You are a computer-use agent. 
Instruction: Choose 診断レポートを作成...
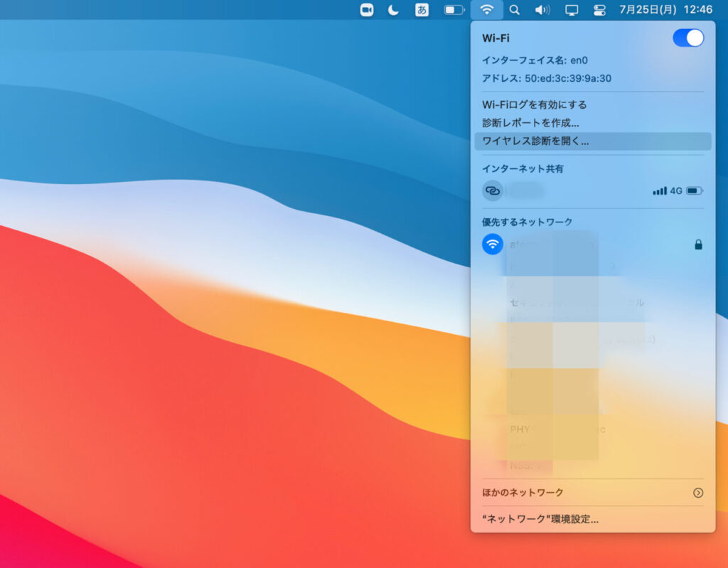tap(593, 123)
